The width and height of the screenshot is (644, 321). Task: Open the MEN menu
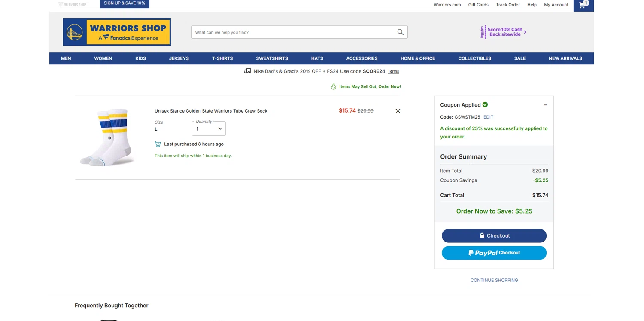[x=66, y=58]
